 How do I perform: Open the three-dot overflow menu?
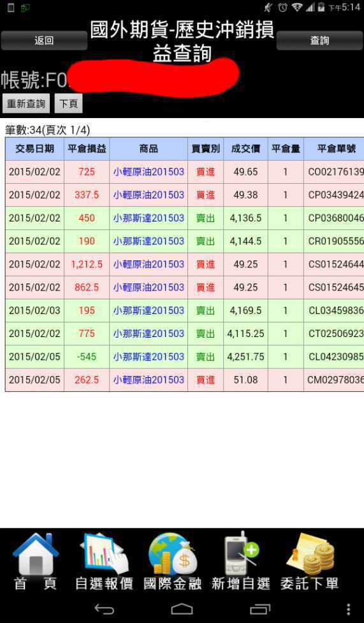tap(348, 609)
